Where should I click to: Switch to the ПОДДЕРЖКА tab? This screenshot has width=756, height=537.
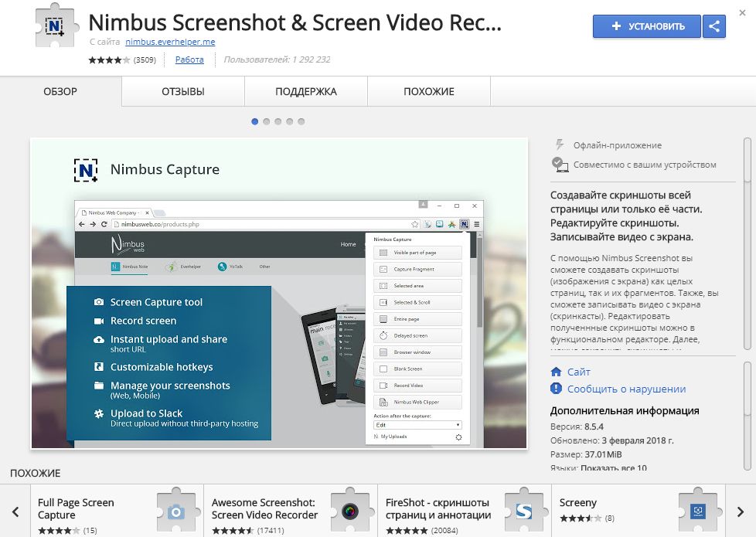pyautogui.click(x=306, y=91)
